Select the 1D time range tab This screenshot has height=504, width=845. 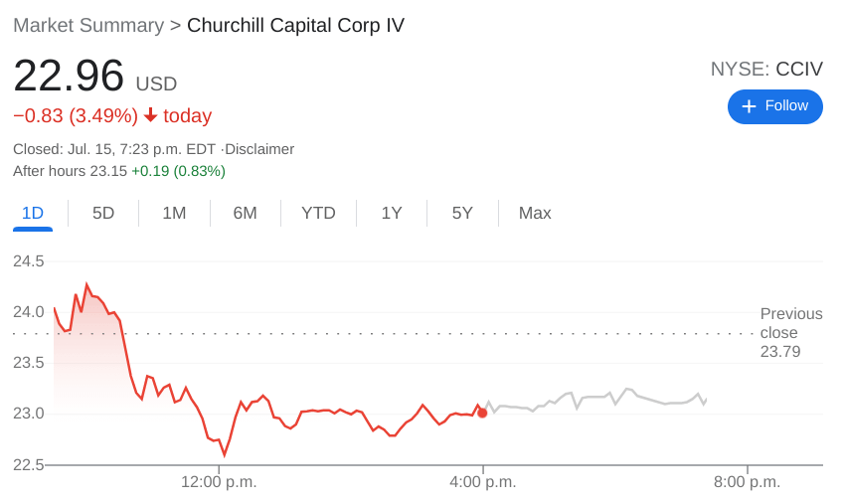tap(33, 213)
